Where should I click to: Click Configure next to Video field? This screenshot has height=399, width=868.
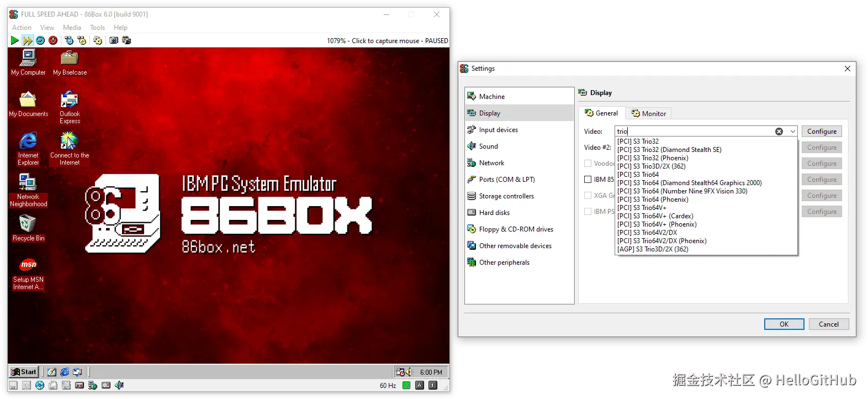coord(822,132)
